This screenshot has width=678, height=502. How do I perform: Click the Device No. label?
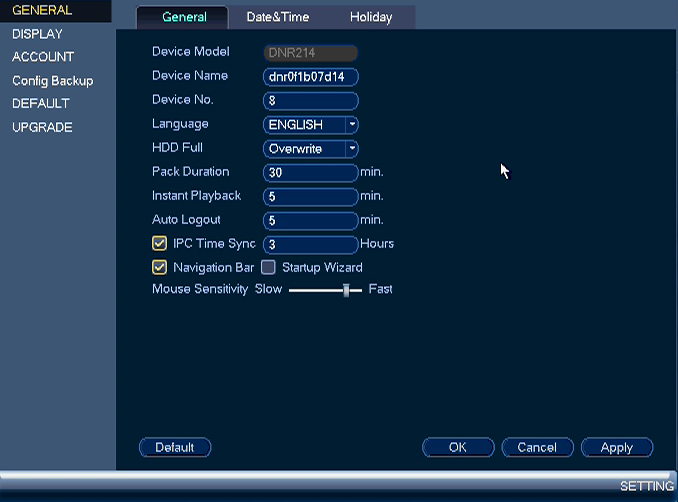point(182,100)
